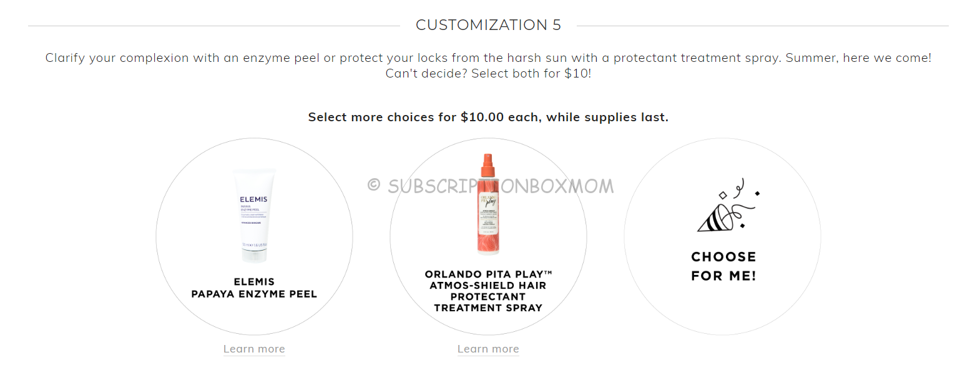980x370 pixels.
Task: Click the Clarify your complexion description line
Action: (x=488, y=57)
